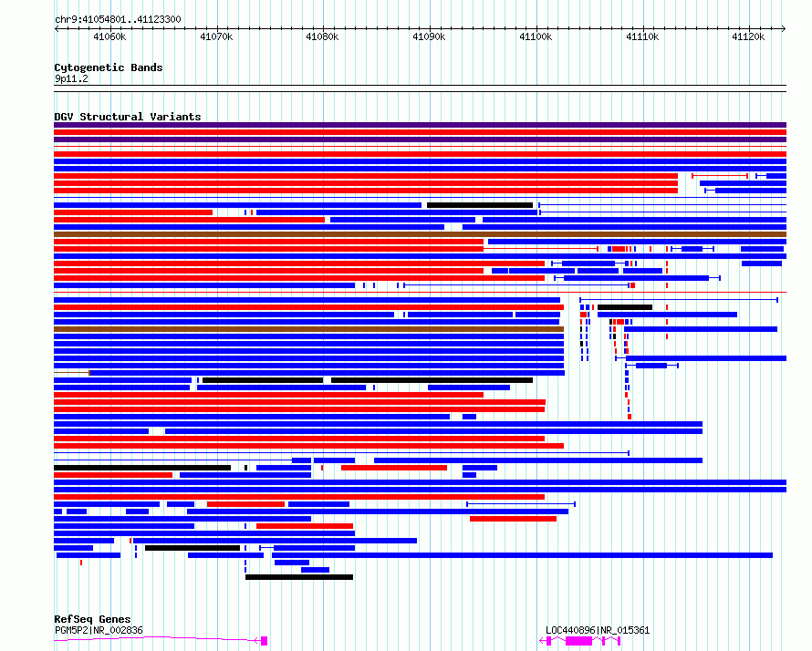
Task: Open the PGM5P2|NR_002836 gene label
Action: (99, 630)
